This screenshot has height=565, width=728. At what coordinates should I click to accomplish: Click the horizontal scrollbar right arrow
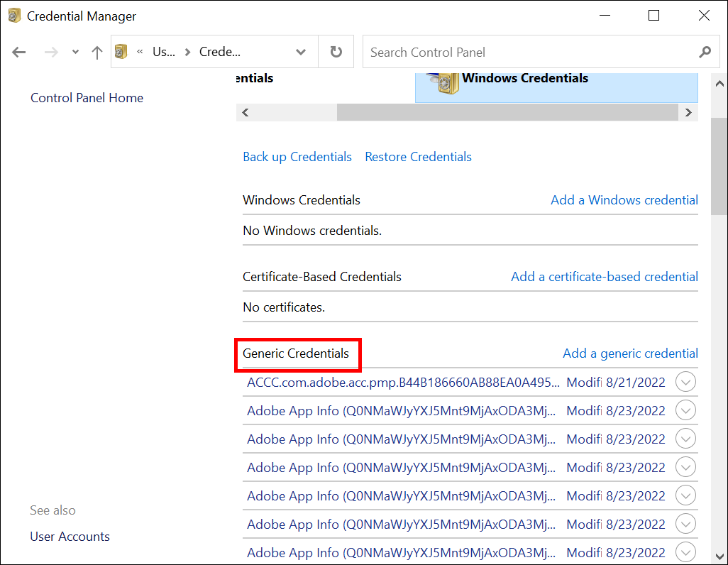tap(688, 112)
